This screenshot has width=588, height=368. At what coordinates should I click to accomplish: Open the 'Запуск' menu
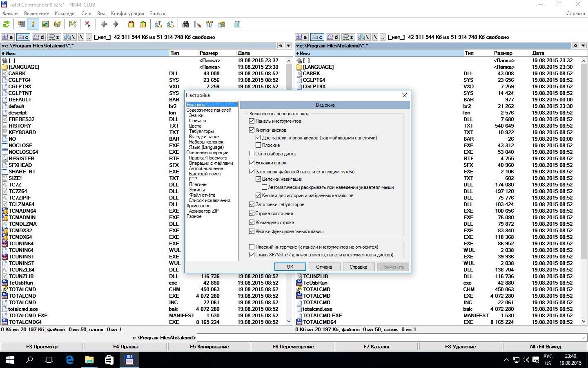click(x=158, y=13)
